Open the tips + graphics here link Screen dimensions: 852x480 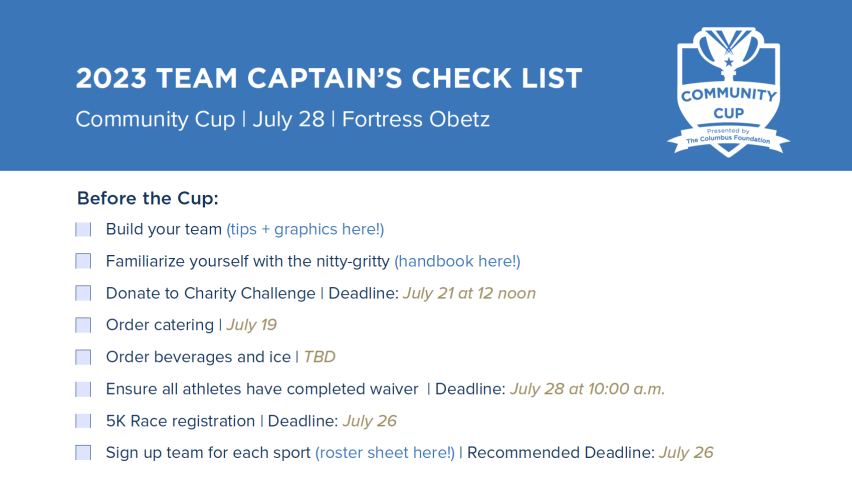(x=305, y=229)
